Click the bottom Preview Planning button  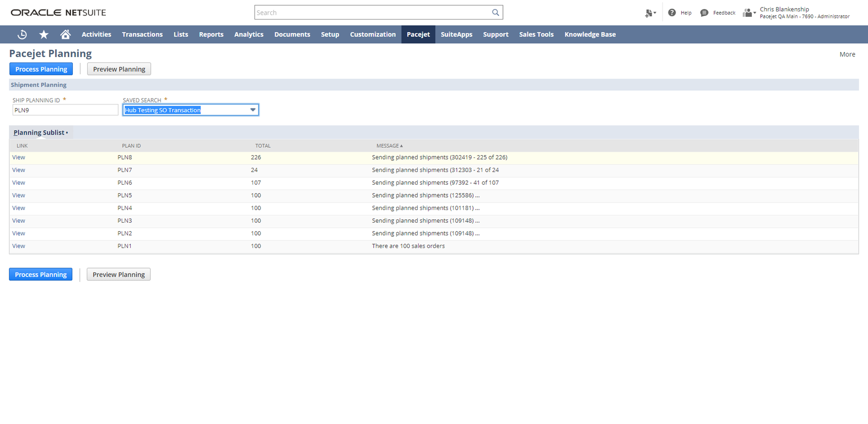pyautogui.click(x=118, y=274)
